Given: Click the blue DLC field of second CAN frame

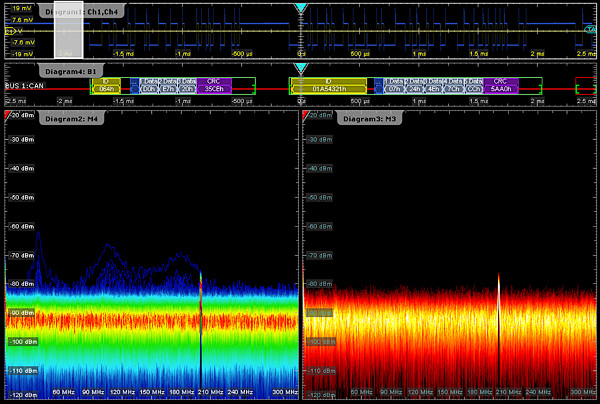Looking at the screenshot, I should pos(378,86).
